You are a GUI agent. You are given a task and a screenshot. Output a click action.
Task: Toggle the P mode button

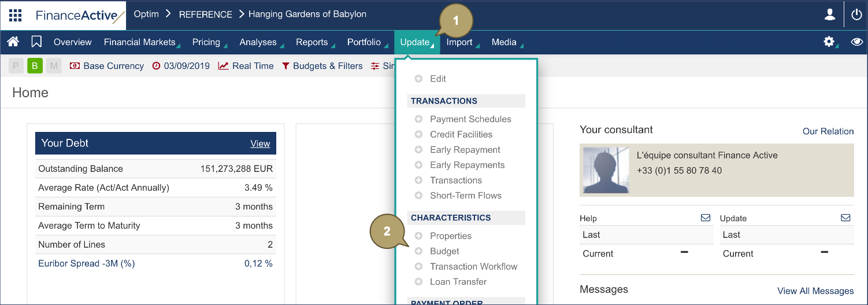coord(16,66)
